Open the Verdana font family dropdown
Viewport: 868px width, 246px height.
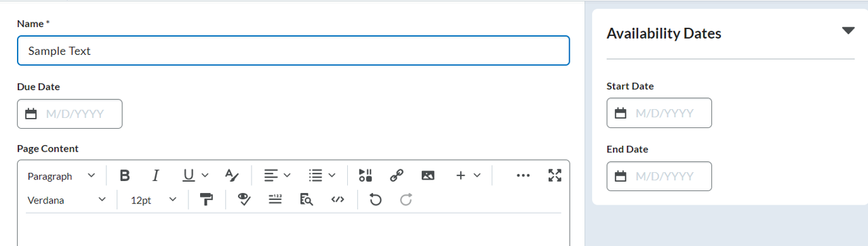66,200
